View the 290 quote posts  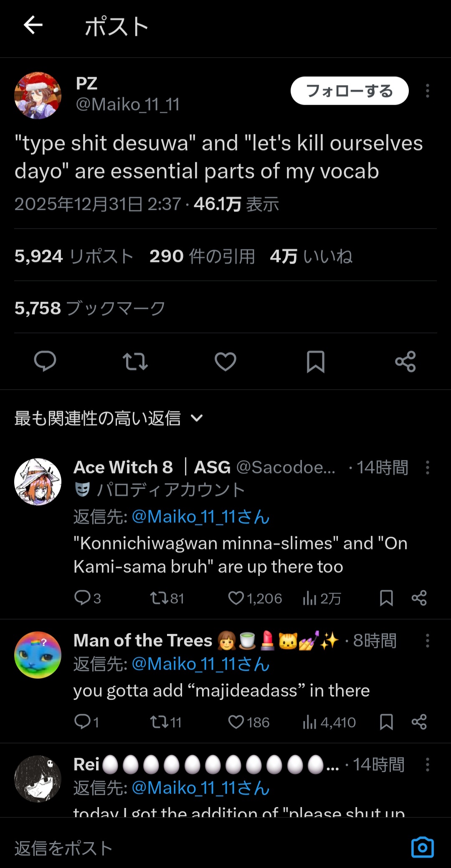point(202,256)
